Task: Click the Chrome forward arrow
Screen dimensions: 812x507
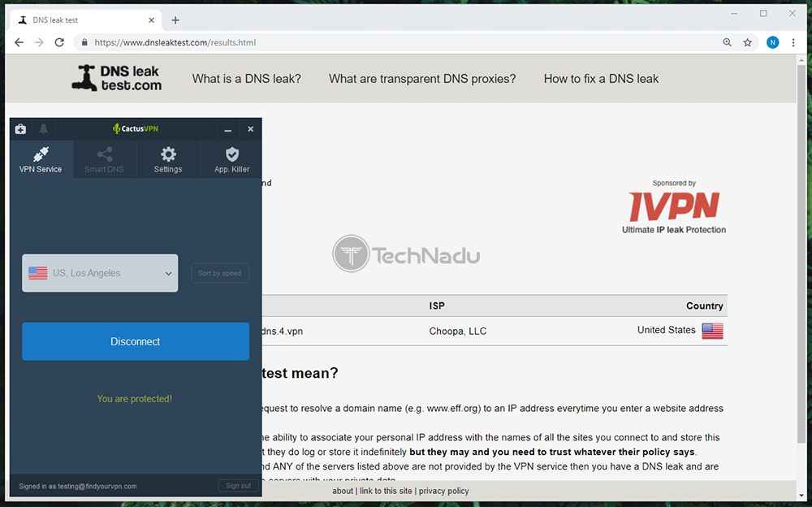Action: point(39,42)
